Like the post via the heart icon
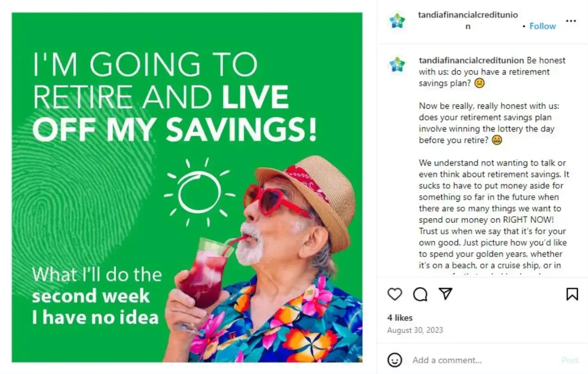This screenshot has width=588, height=374. pyautogui.click(x=394, y=295)
